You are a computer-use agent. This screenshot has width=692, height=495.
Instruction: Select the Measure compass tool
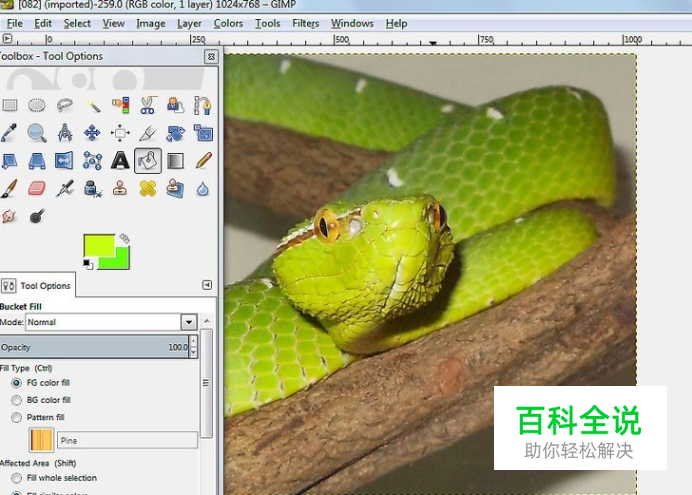click(65, 133)
